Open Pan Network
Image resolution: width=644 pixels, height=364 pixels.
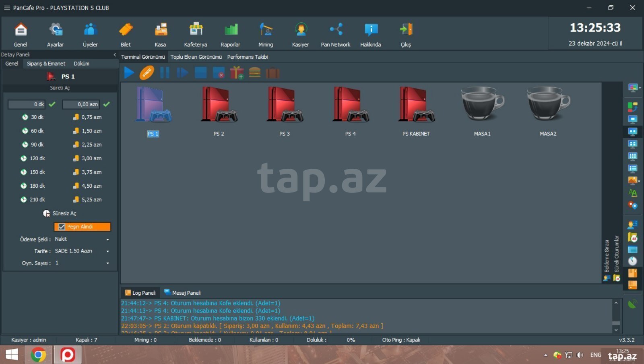point(336,35)
